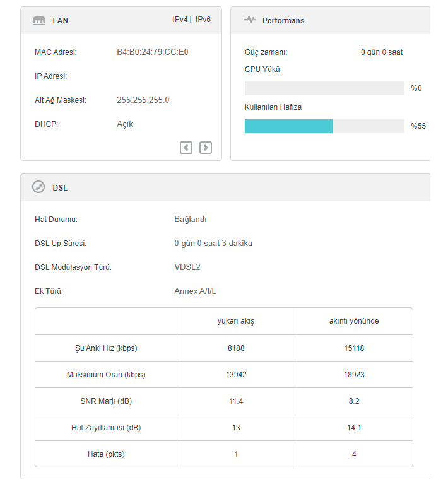This screenshot has width=448, height=482.
Task: Click upstream maximum rate 13942
Action: pos(236,374)
